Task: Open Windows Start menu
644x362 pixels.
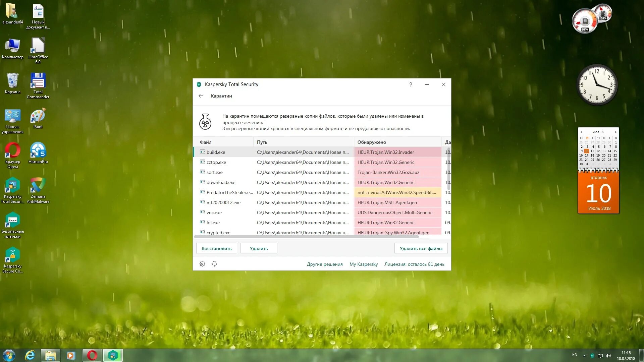Action: [9, 355]
